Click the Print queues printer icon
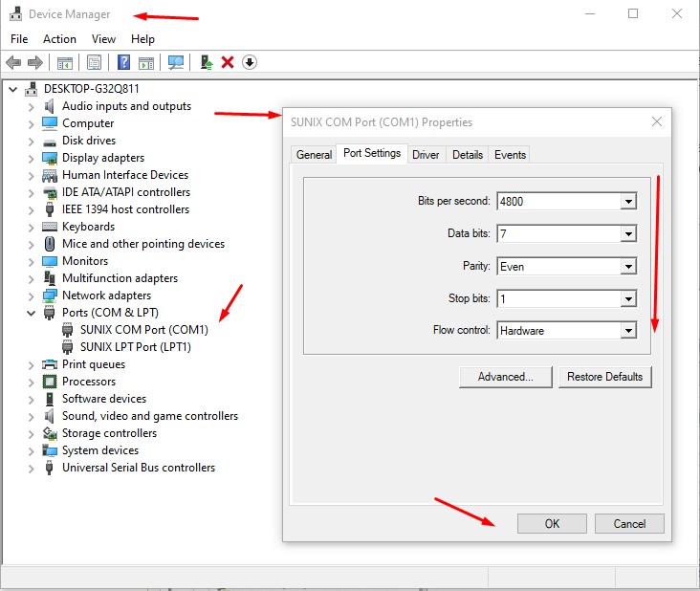700x591 pixels. [50, 364]
